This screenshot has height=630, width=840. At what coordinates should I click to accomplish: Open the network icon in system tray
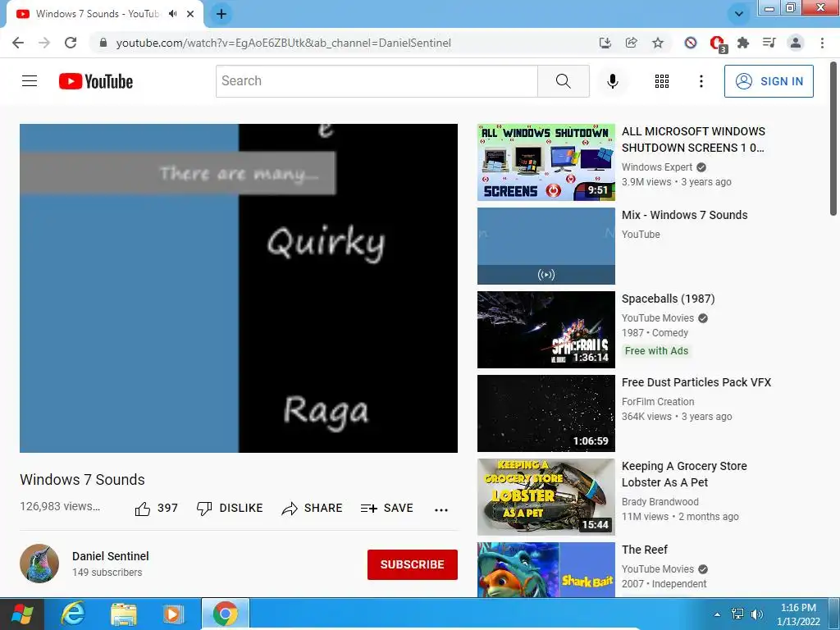737,614
